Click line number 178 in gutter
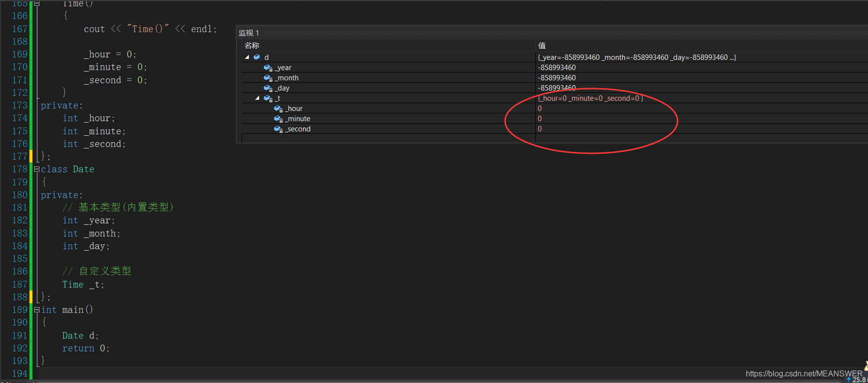The height and width of the screenshot is (383, 868). [x=19, y=169]
